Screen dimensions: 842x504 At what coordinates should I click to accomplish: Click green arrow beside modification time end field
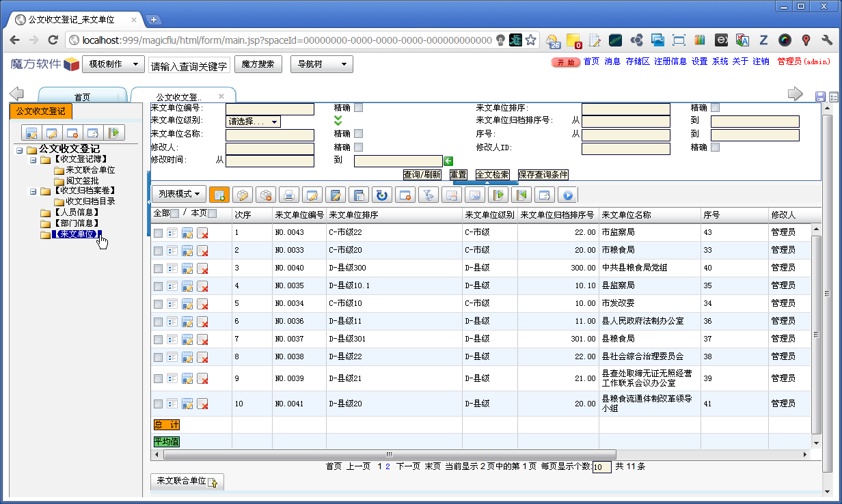pyautogui.click(x=448, y=160)
